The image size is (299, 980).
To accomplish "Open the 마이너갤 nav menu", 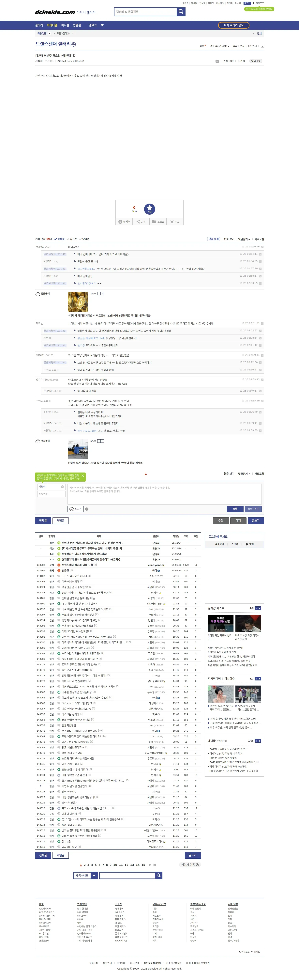I will 52,25.
